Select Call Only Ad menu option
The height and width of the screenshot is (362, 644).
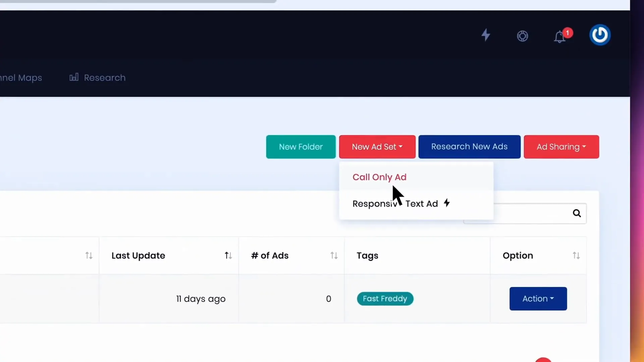379,177
